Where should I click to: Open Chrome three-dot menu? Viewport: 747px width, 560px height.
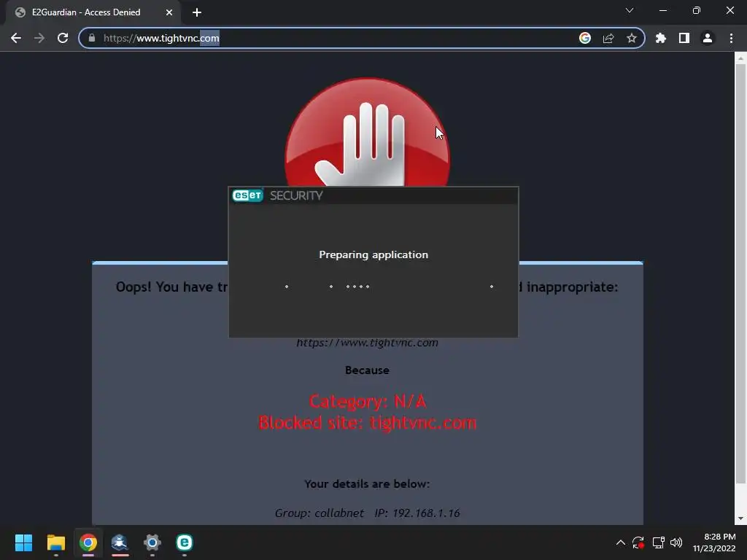click(731, 38)
